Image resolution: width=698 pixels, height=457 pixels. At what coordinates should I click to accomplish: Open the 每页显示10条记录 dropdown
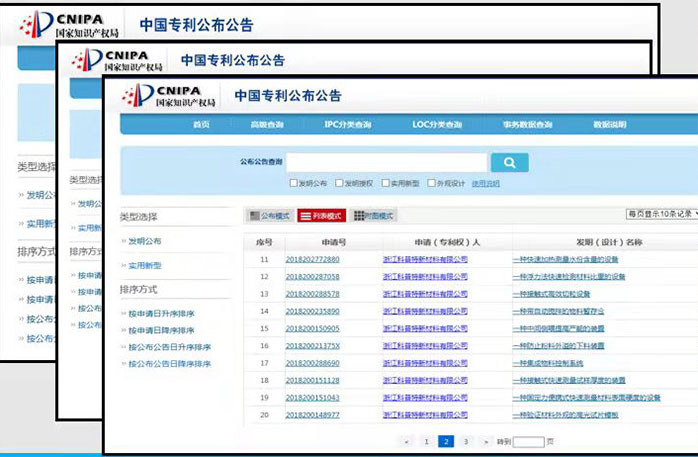pos(661,214)
